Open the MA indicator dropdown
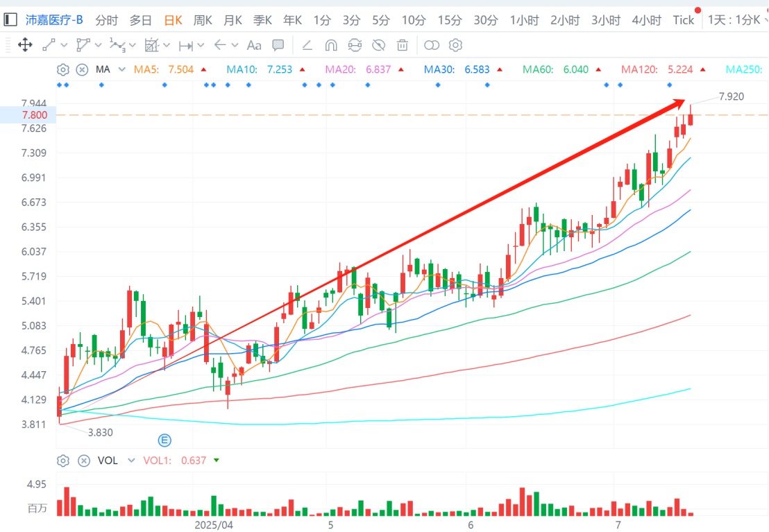The width and height of the screenshot is (769, 532). tap(121, 69)
